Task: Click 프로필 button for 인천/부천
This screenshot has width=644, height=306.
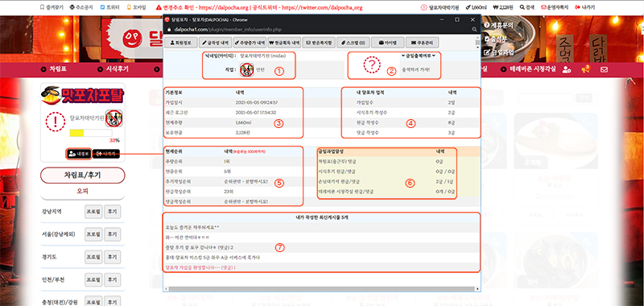Action: point(93,279)
